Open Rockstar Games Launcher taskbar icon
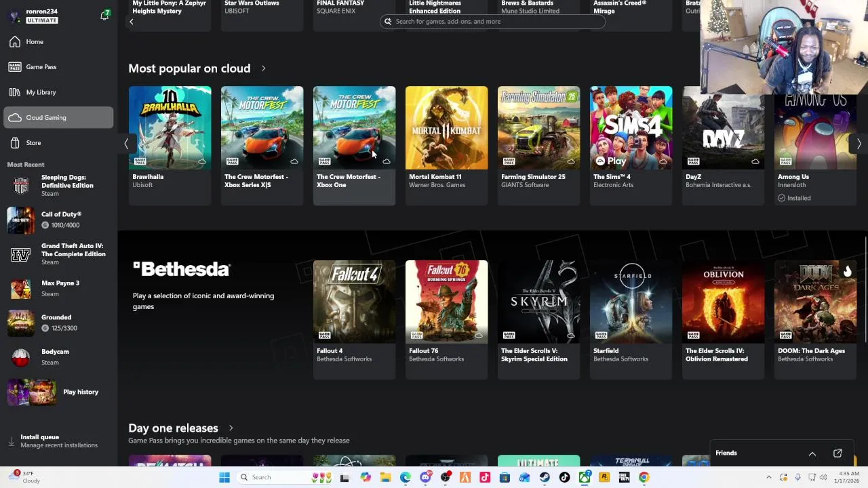 pyautogui.click(x=604, y=477)
